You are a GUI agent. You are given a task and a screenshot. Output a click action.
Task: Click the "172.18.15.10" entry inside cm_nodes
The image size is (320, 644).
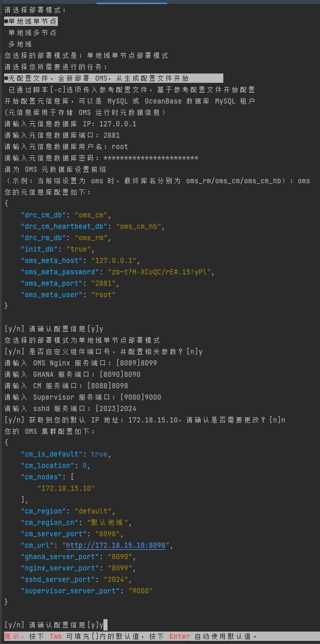point(66,488)
